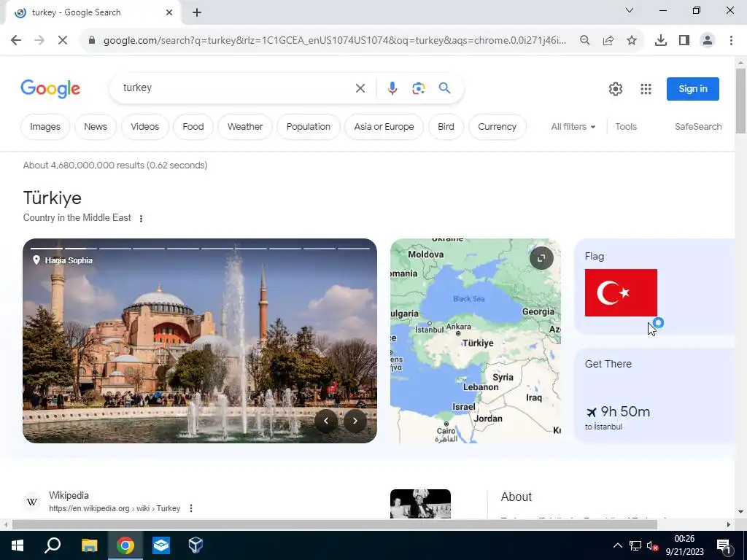Open the notification center icon
The image size is (747, 560).
724,545
